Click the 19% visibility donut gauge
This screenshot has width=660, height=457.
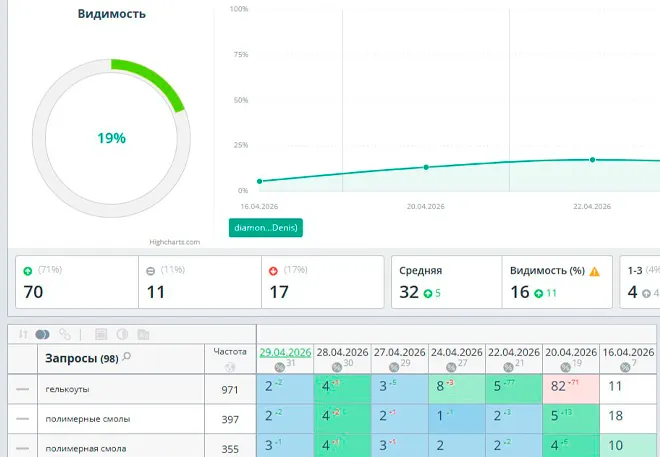111,137
